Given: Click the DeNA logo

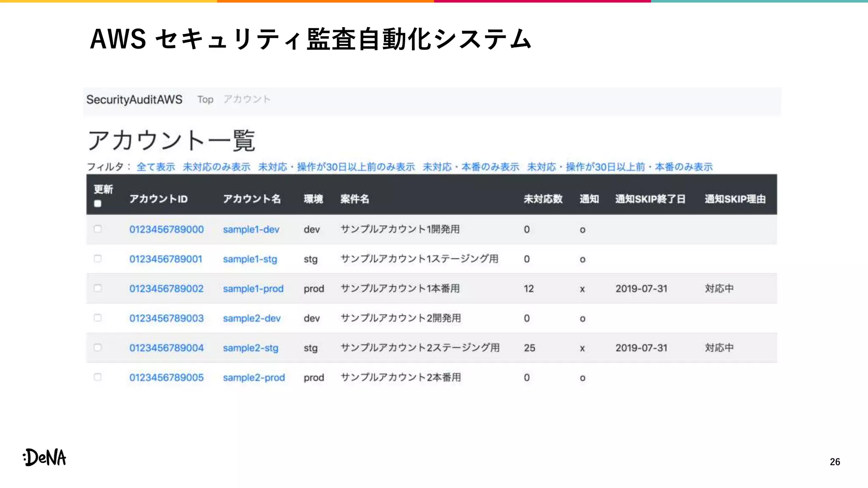Looking at the screenshot, I should tap(45, 457).
